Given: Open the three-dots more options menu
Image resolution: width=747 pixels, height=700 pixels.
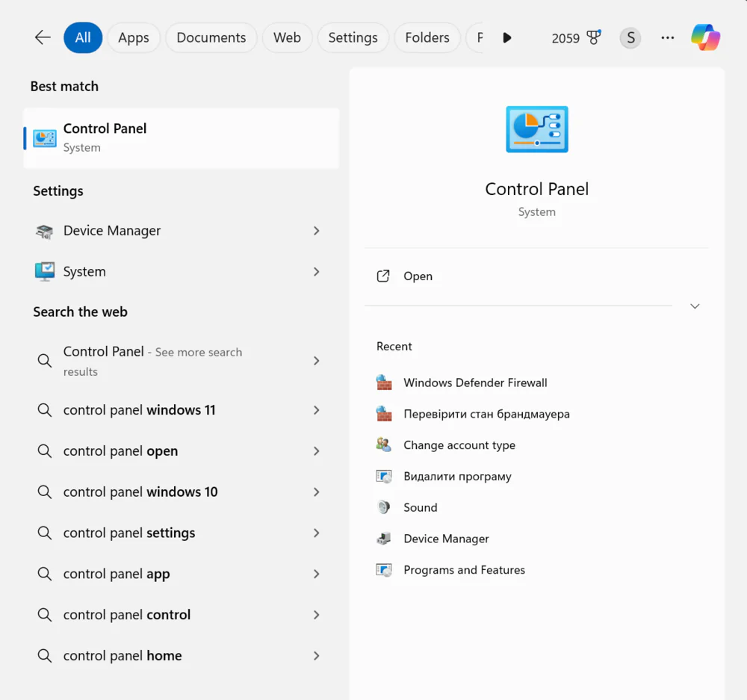Looking at the screenshot, I should coord(667,37).
